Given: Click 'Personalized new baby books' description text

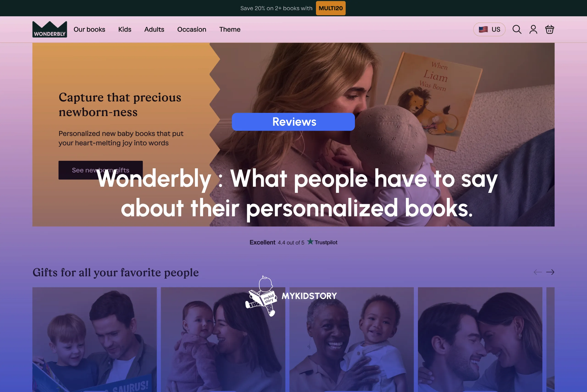Looking at the screenshot, I should (x=121, y=138).
